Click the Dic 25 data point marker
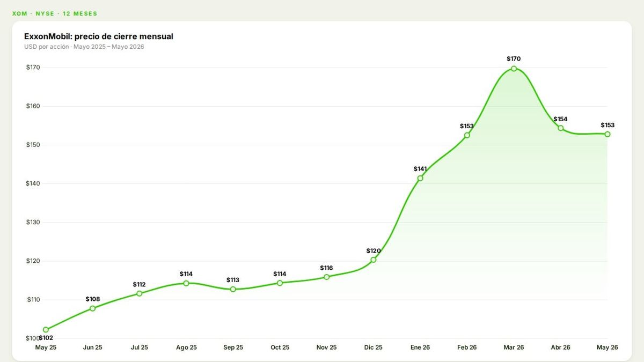644x362 pixels. (374, 260)
